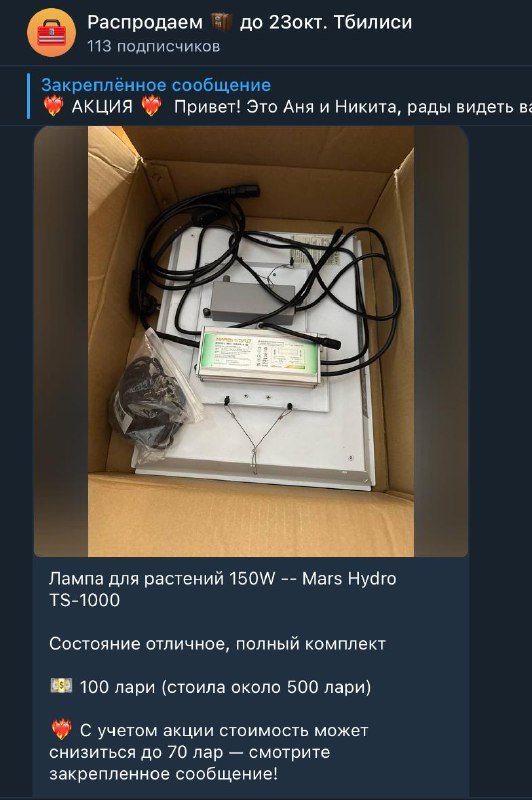The image size is (532, 800).
Task: Click the price text '100 лари (стоила около 500 лари)'
Action: (225, 688)
